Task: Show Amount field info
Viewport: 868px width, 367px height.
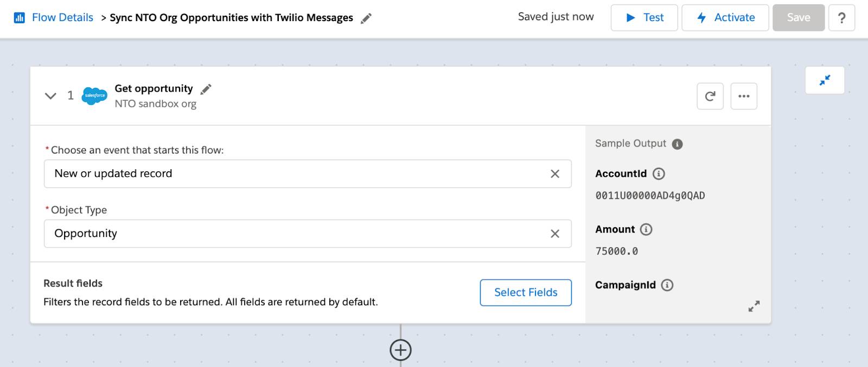Action: click(x=646, y=229)
